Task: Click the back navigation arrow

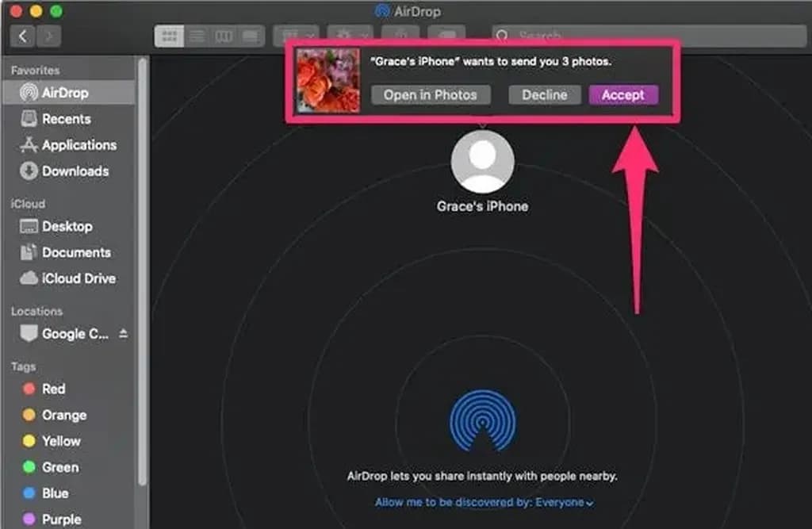Action: click(23, 36)
